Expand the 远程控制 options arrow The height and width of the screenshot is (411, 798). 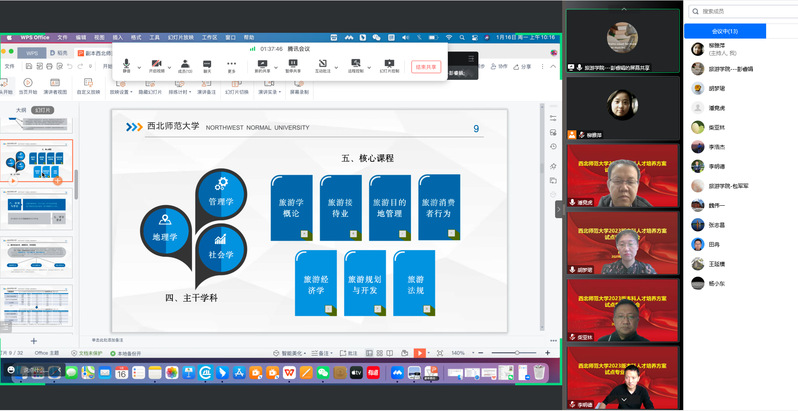click(x=369, y=67)
